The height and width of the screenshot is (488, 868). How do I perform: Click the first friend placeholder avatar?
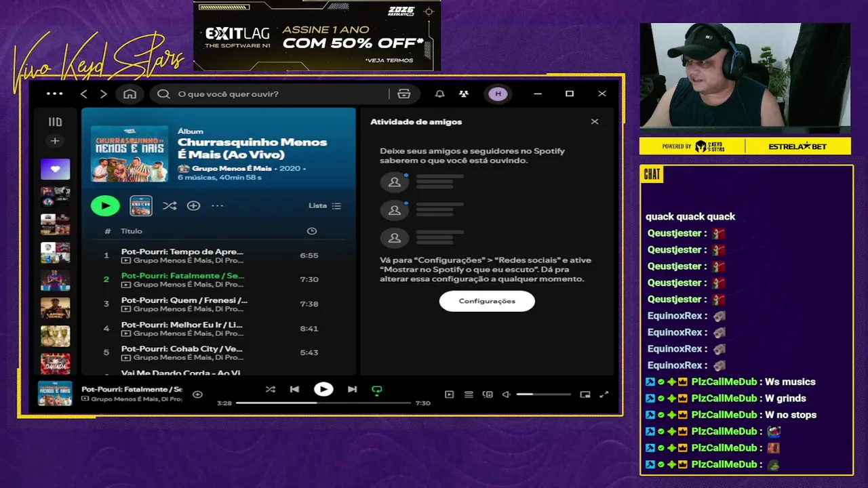394,182
